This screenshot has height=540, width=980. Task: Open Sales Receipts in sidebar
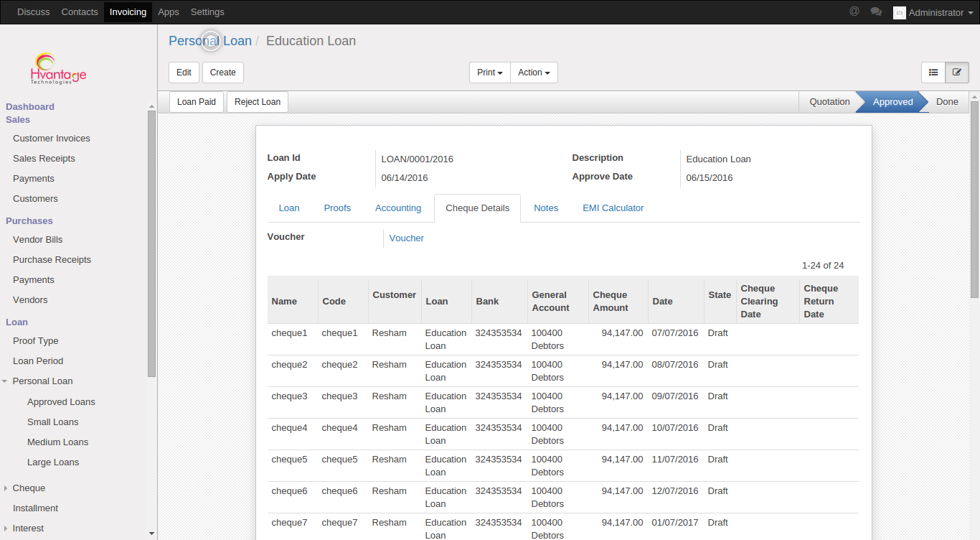tap(44, 159)
